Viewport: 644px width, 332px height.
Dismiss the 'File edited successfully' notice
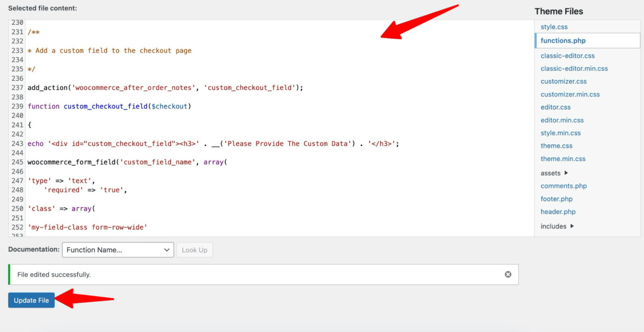[x=508, y=274]
